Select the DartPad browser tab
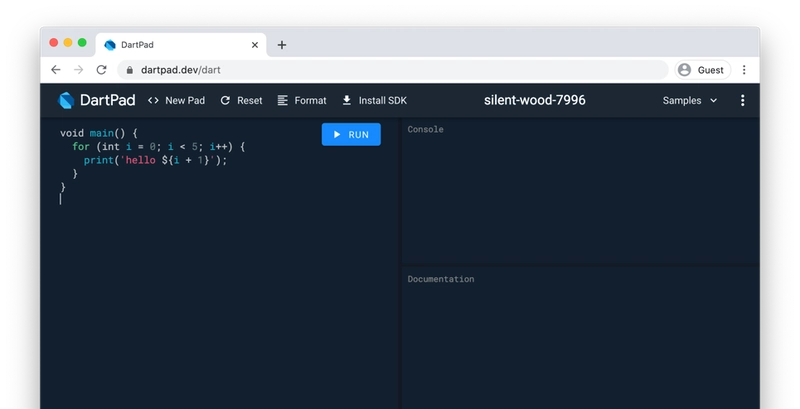 (181, 45)
